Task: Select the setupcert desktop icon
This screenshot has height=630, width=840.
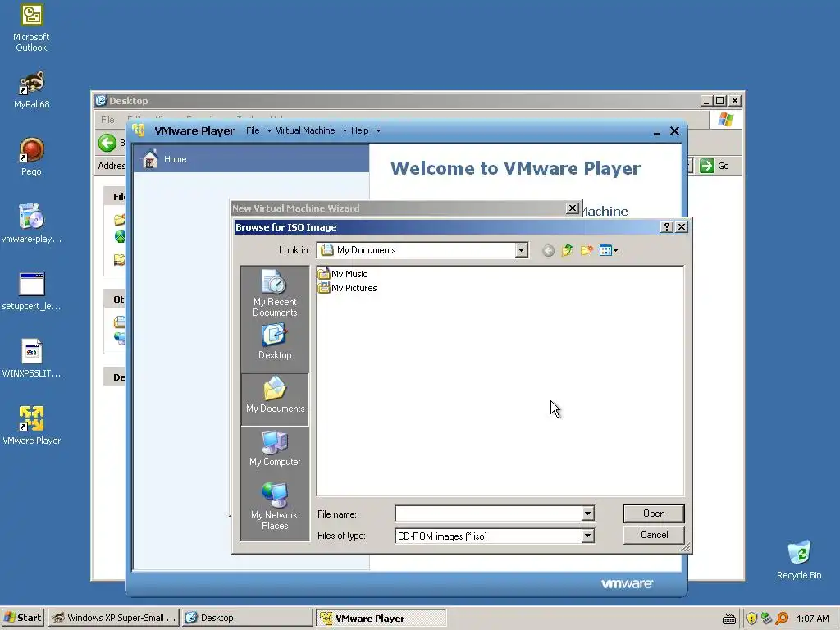Action: pos(31,291)
